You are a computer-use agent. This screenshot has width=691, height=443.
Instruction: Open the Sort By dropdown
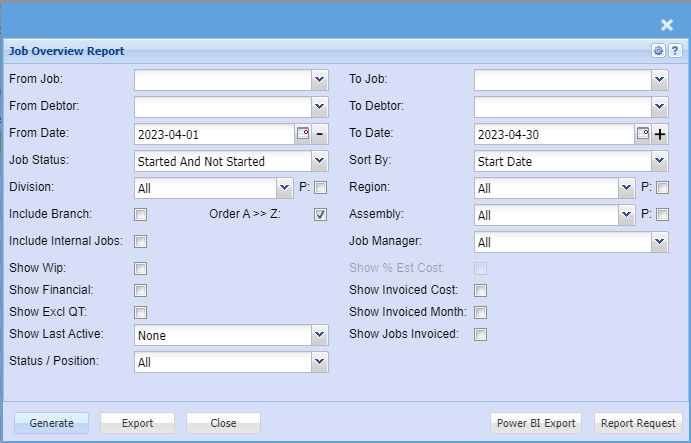click(x=659, y=160)
